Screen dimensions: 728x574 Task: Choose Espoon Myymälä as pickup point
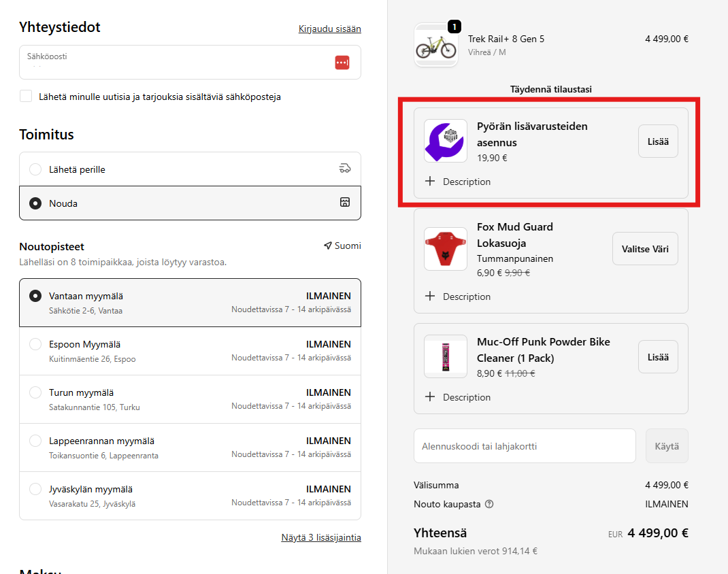coord(35,344)
